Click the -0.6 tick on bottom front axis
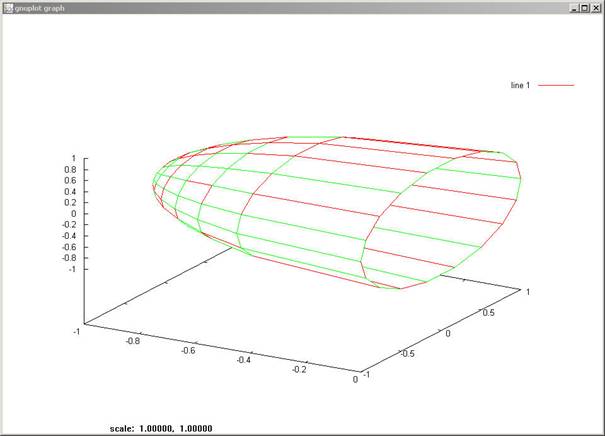605x436 pixels. point(187,350)
